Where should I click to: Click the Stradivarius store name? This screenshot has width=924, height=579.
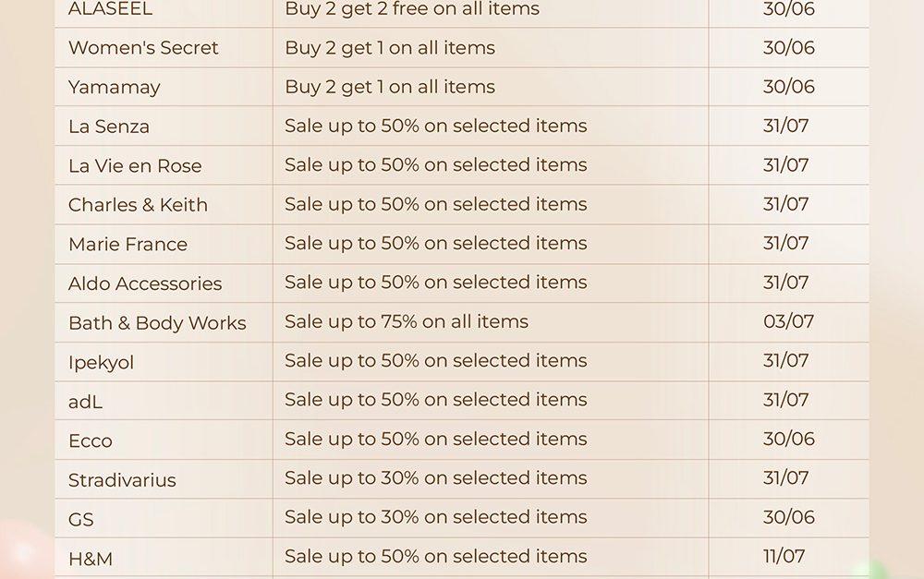pyautogui.click(x=122, y=480)
